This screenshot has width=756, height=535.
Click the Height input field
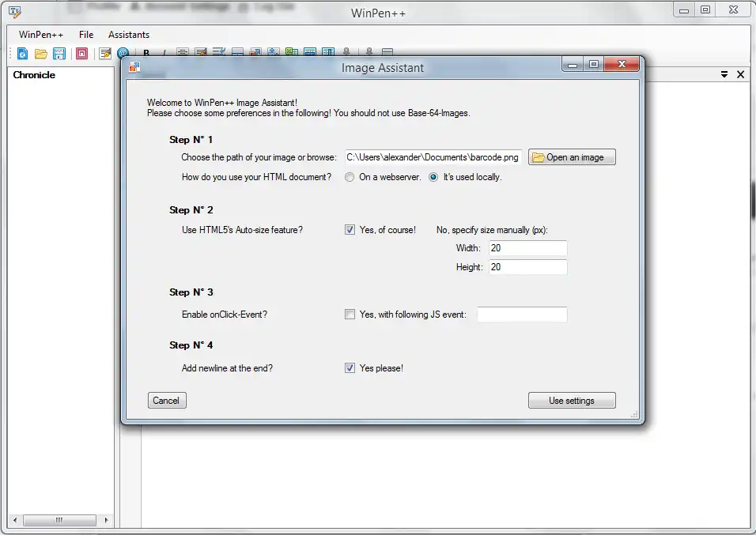[x=528, y=267]
